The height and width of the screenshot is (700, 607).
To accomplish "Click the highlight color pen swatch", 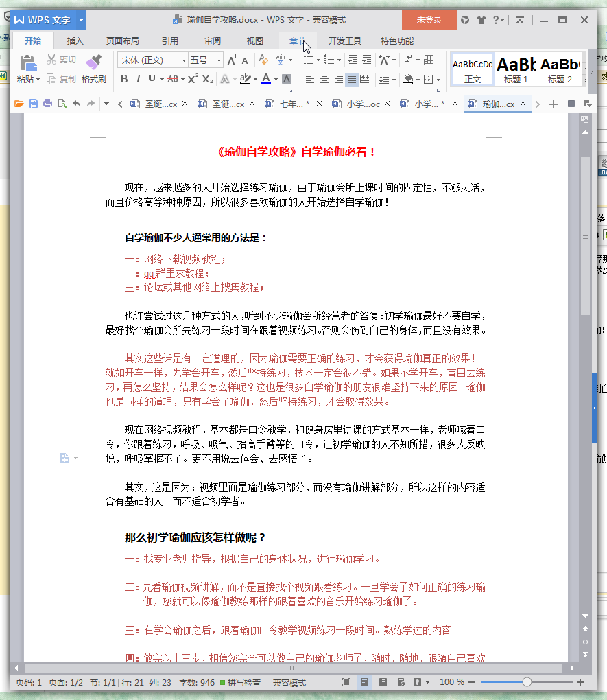I will [245, 79].
